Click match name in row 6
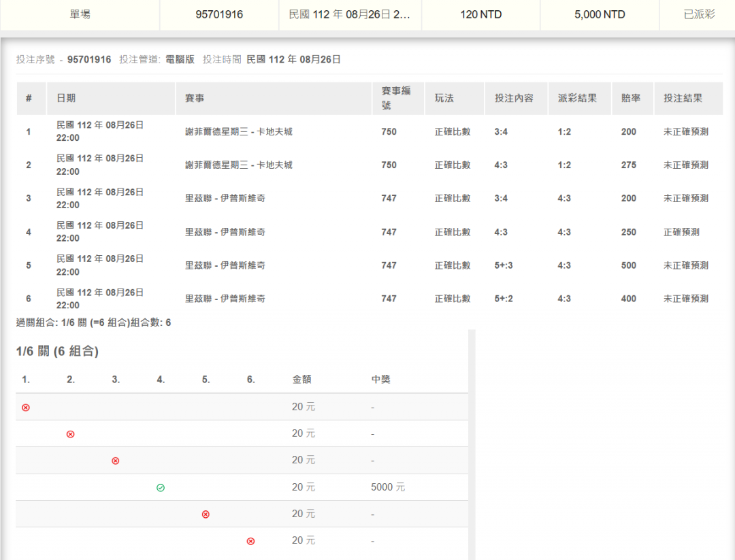This screenshot has width=735, height=560. click(x=225, y=299)
